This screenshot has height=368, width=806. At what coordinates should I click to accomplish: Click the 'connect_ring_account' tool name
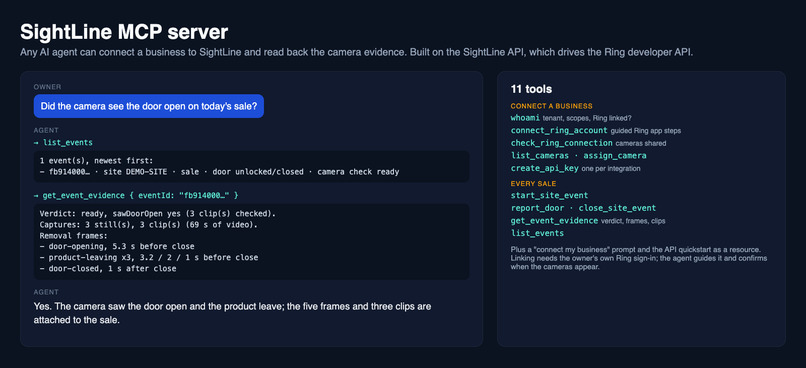pyautogui.click(x=559, y=131)
